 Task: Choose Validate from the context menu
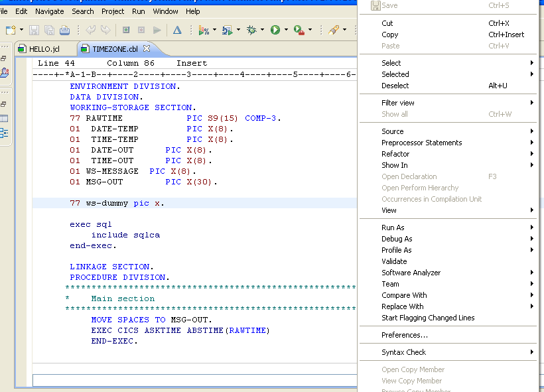[x=448, y=261]
